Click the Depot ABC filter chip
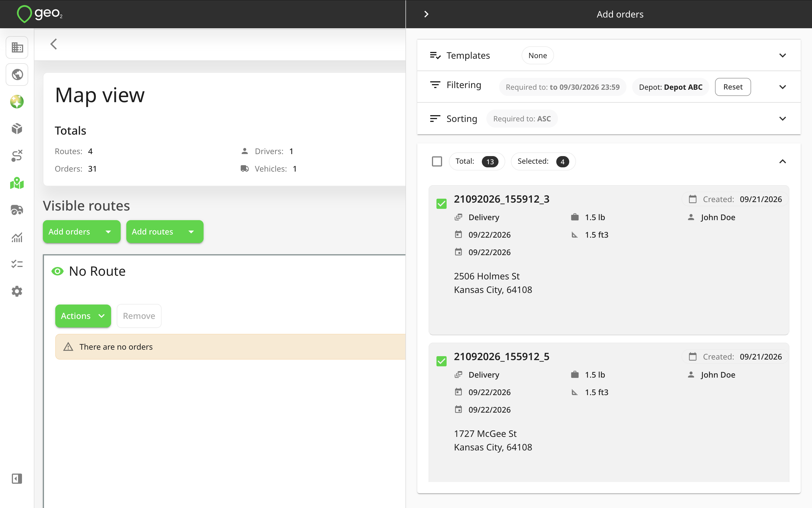812x508 pixels. [x=670, y=87]
